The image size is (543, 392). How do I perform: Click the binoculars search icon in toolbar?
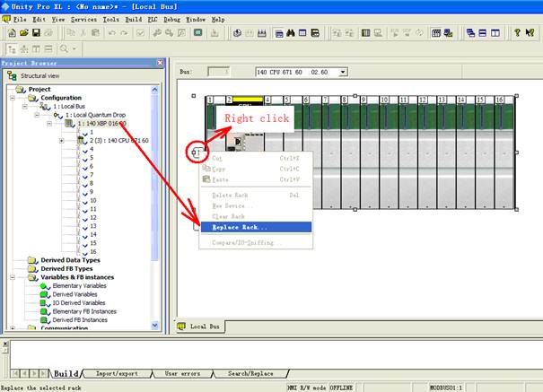coord(287,33)
